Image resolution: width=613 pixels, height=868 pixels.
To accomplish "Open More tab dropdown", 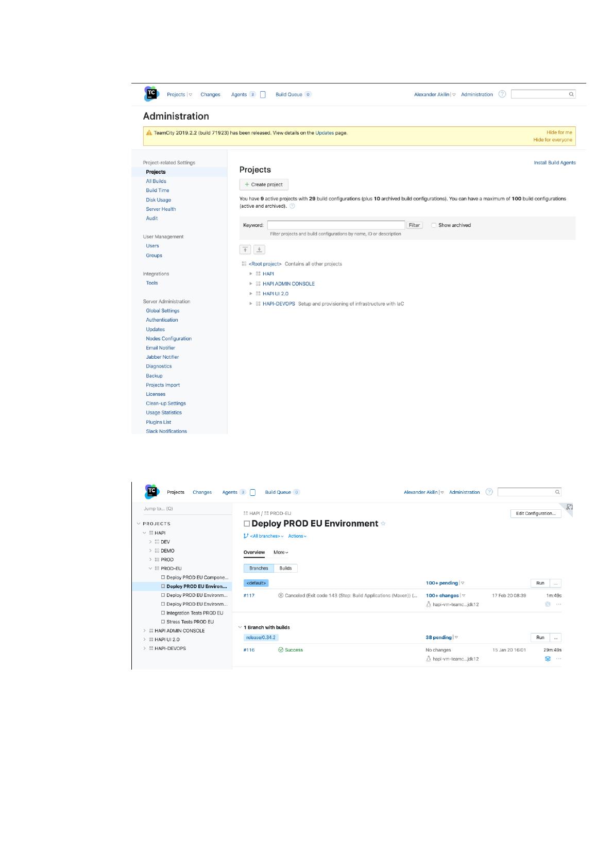I will click(281, 553).
